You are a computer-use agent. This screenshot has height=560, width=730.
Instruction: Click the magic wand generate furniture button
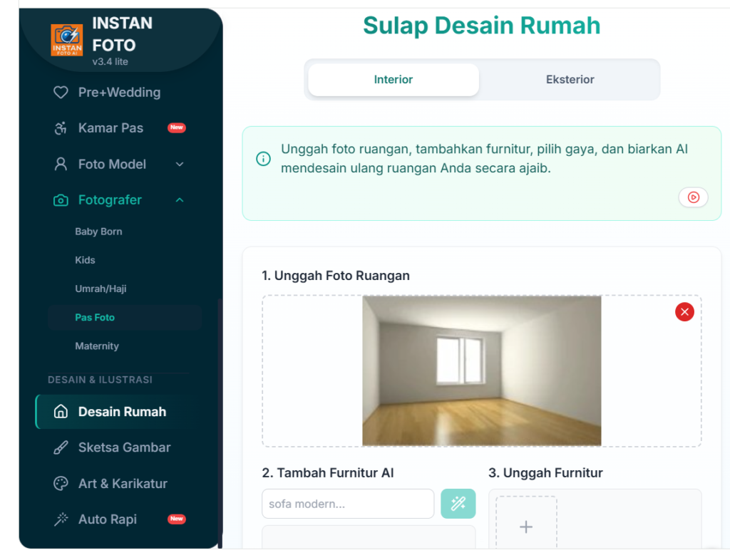(x=458, y=504)
